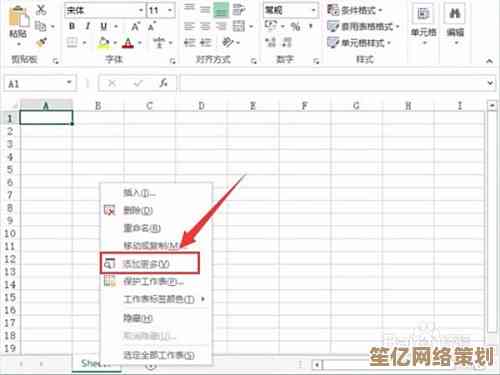This screenshot has height=375, width=500.
Task: Apply the accounting currency format icon
Action: pos(271,26)
